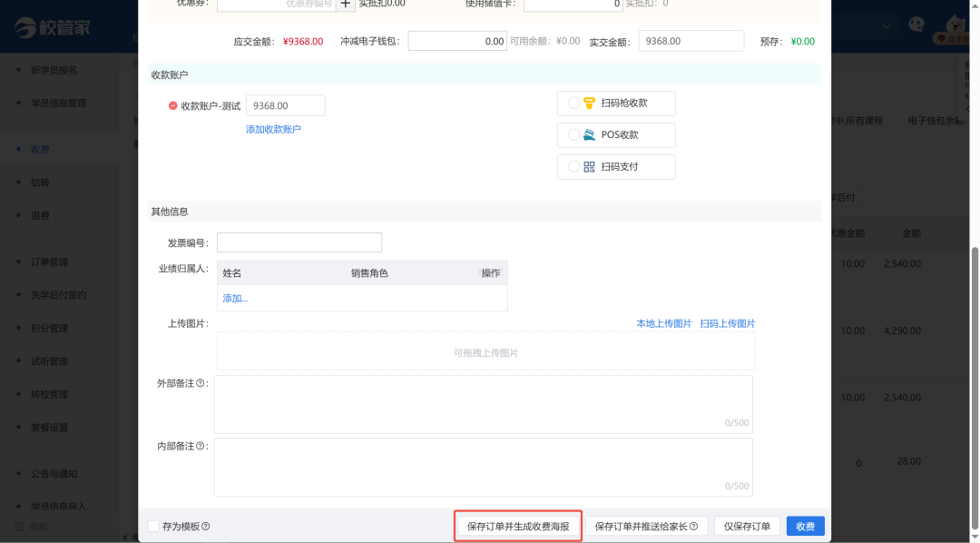Click the 保存订单并生成收费海报 button
Image resolution: width=980 pixels, height=543 pixels.
[517, 525]
